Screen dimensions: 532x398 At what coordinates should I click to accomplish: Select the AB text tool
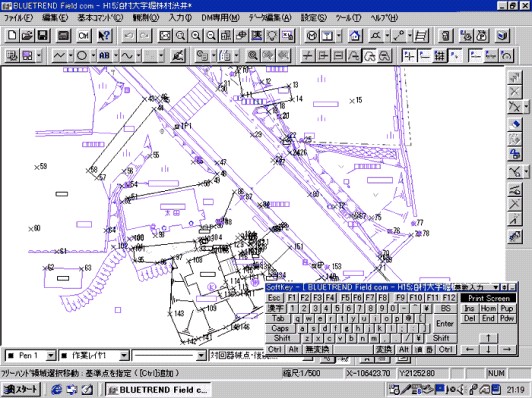coord(104,55)
